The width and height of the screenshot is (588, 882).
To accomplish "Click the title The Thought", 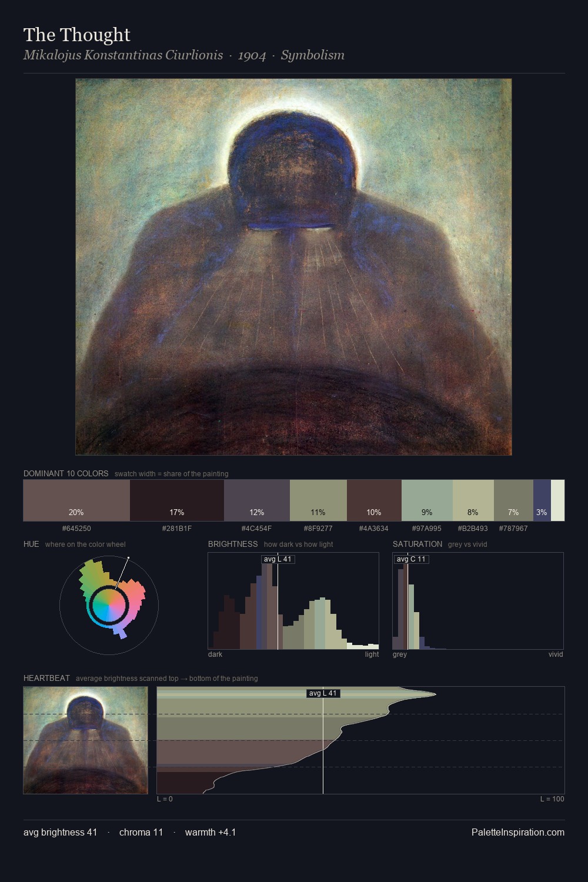I will coord(77,35).
